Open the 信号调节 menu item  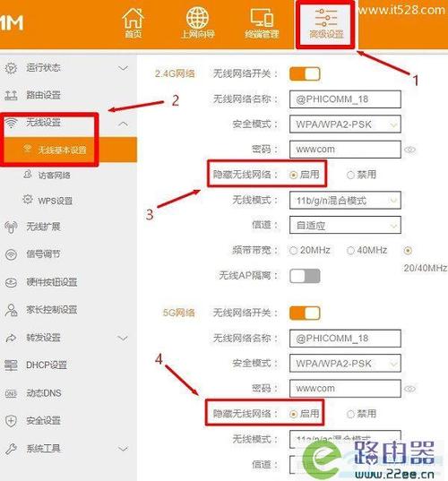point(43,254)
